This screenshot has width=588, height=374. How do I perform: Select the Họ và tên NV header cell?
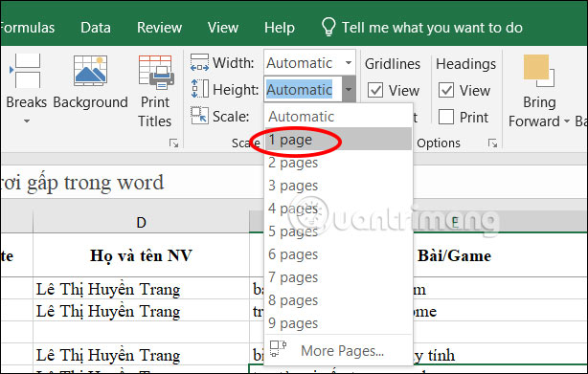coord(141,255)
